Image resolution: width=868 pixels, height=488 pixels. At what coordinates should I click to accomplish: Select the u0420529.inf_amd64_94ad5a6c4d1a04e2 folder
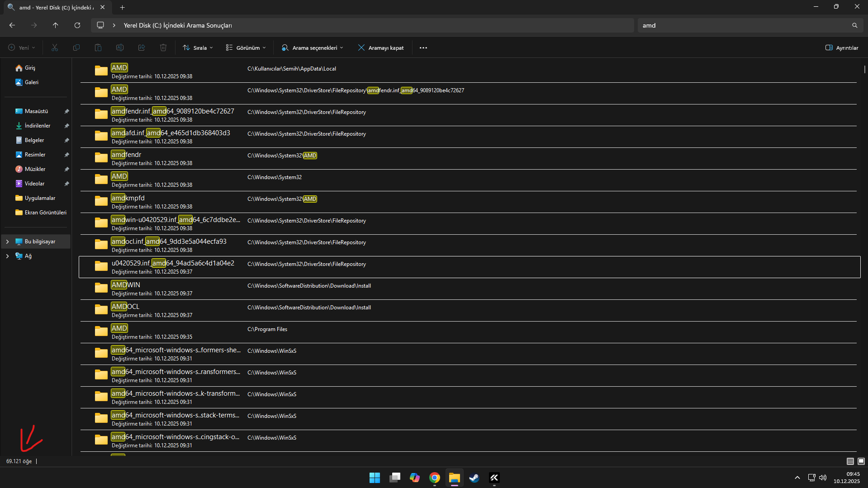click(470, 267)
